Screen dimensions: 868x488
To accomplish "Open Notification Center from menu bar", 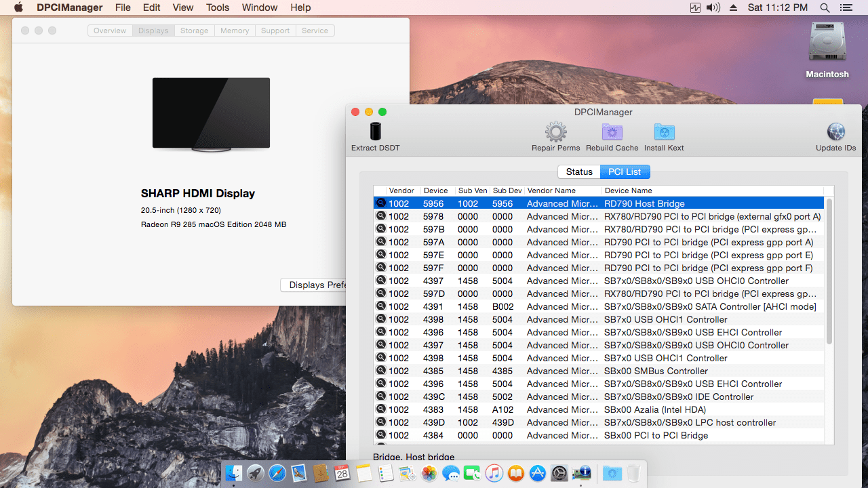I will [x=846, y=7].
